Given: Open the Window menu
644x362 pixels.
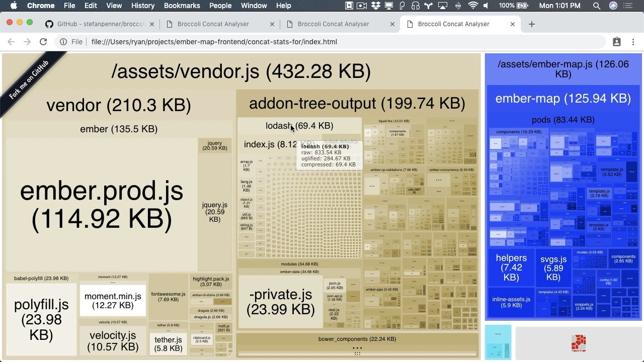Looking at the screenshot, I should [254, 6].
